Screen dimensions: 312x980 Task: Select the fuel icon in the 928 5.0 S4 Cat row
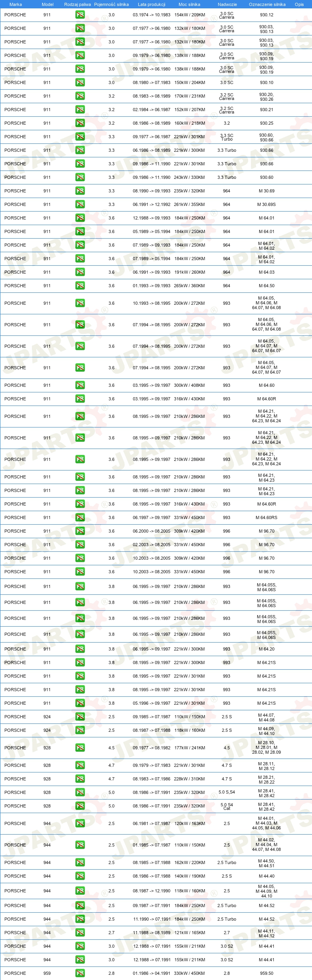pyautogui.click(x=80, y=806)
